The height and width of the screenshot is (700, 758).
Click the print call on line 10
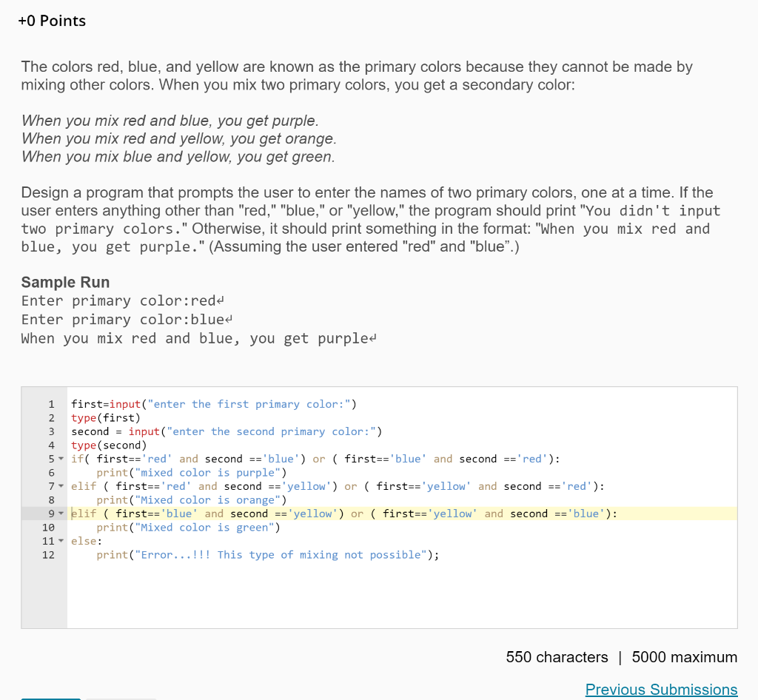tap(113, 527)
